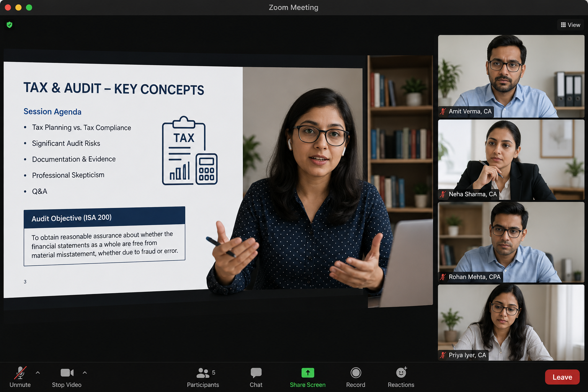This screenshot has width=588, height=392.
Task: Open the Chat panel
Action: [x=256, y=377]
